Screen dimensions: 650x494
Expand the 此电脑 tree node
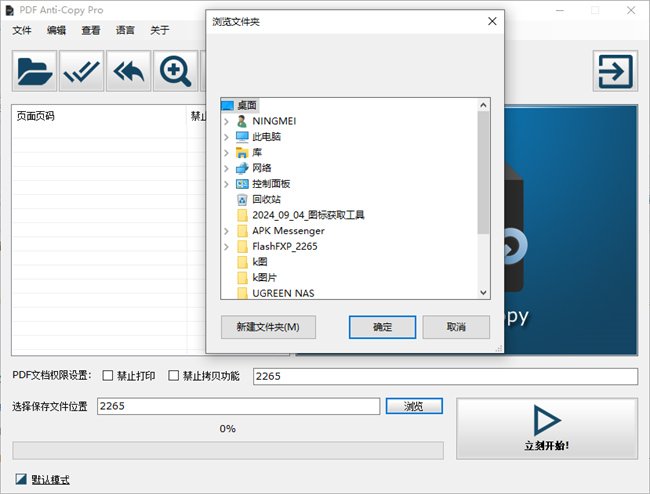226,137
